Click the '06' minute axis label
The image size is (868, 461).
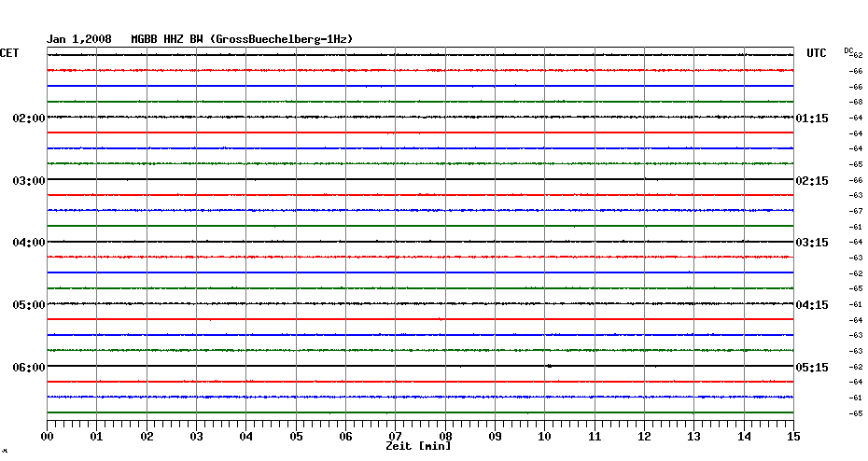(345, 437)
